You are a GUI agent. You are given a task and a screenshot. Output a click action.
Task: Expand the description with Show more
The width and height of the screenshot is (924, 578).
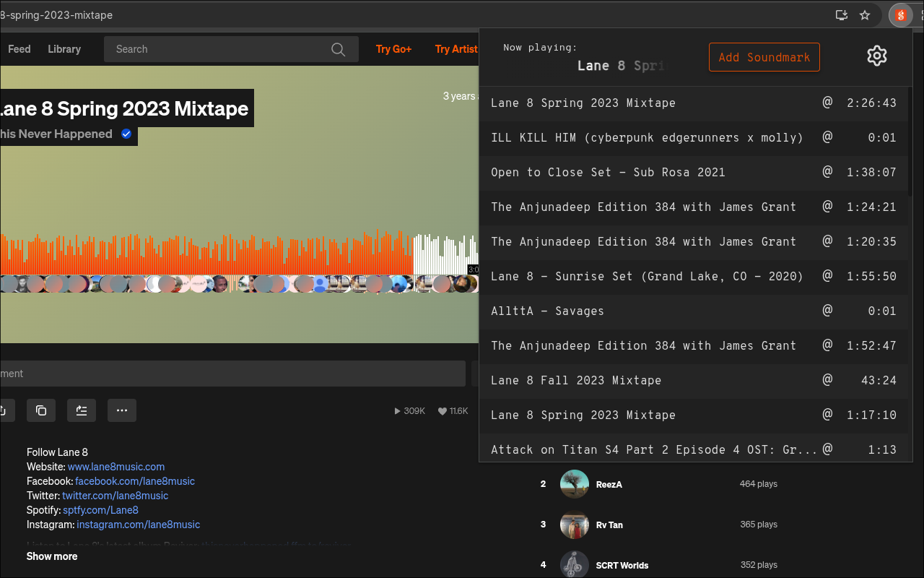pos(52,556)
